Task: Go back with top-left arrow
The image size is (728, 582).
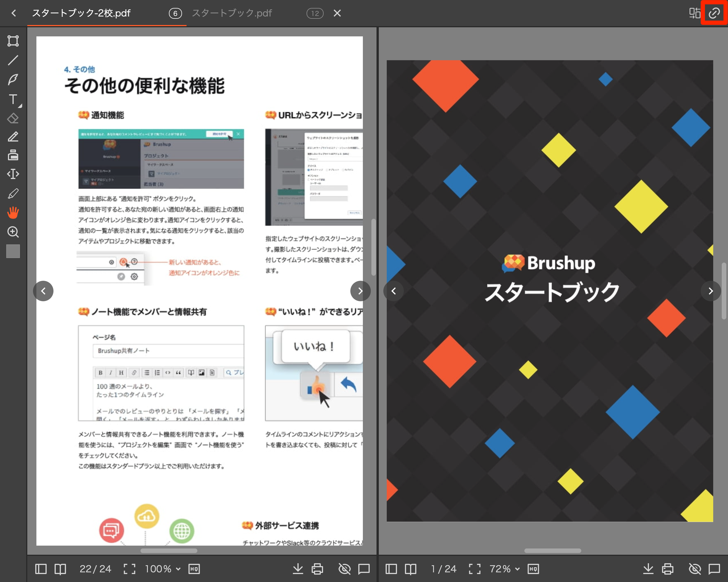Action: pos(13,13)
